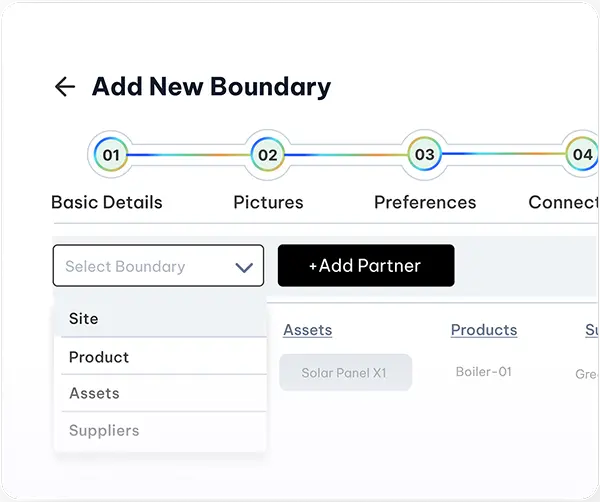Screen dimensions: 600x502
Task: Go to the Preferences step label
Action: tap(425, 202)
